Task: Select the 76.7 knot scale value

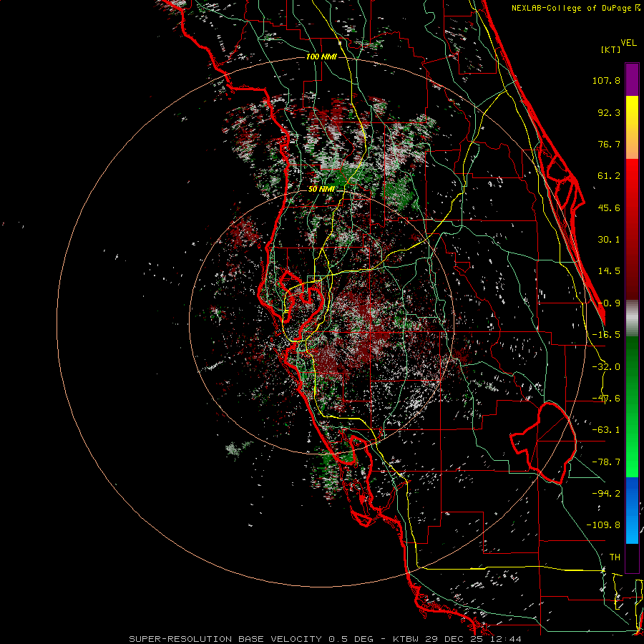Action: tap(609, 144)
